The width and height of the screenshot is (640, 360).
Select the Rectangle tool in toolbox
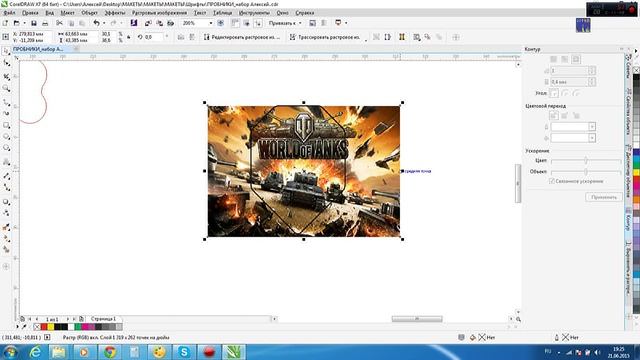tap(6, 125)
